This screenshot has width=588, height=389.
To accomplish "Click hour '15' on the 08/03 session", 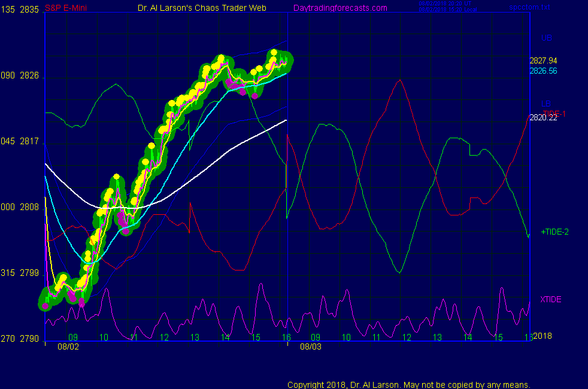I will point(498,338).
